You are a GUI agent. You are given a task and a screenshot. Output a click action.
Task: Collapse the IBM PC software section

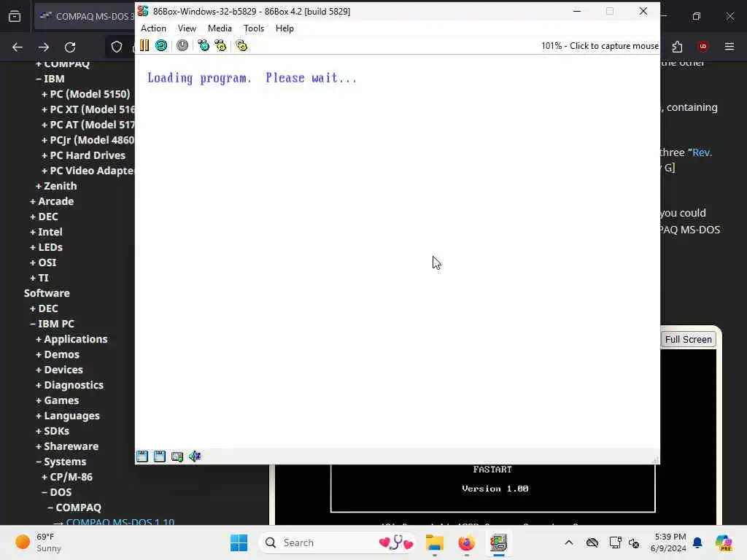pyautogui.click(x=52, y=324)
